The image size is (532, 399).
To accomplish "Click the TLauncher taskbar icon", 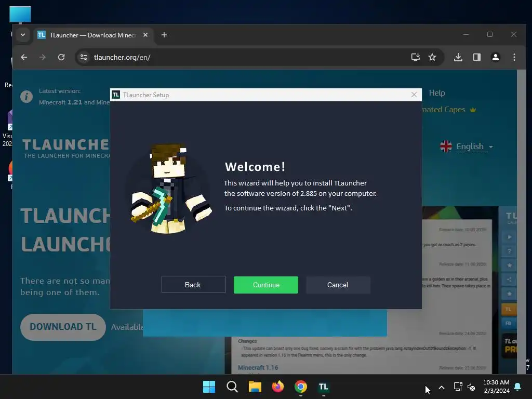I will [323, 387].
